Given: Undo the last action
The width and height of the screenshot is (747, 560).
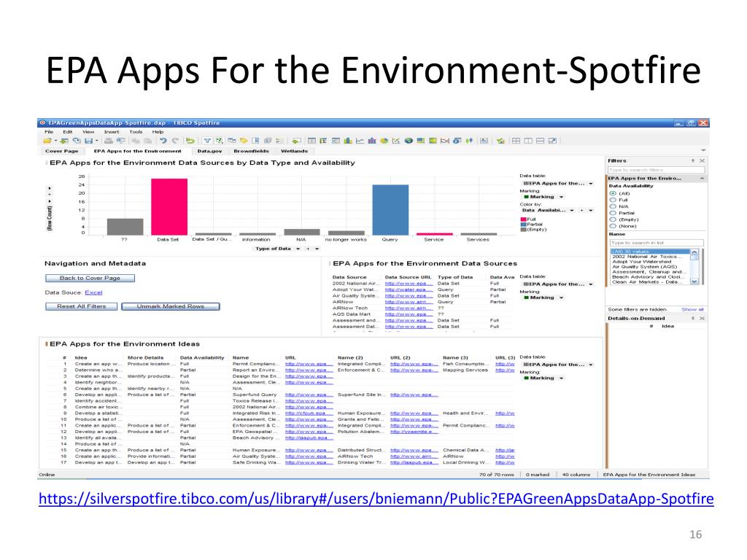Looking at the screenshot, I should tap(163, 141).
